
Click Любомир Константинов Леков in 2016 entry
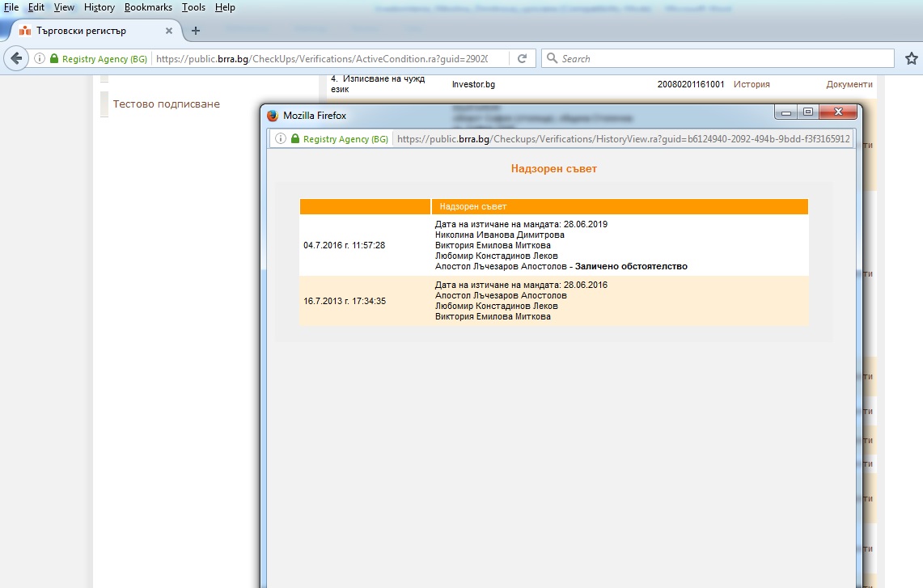click(x=496, y=256)
